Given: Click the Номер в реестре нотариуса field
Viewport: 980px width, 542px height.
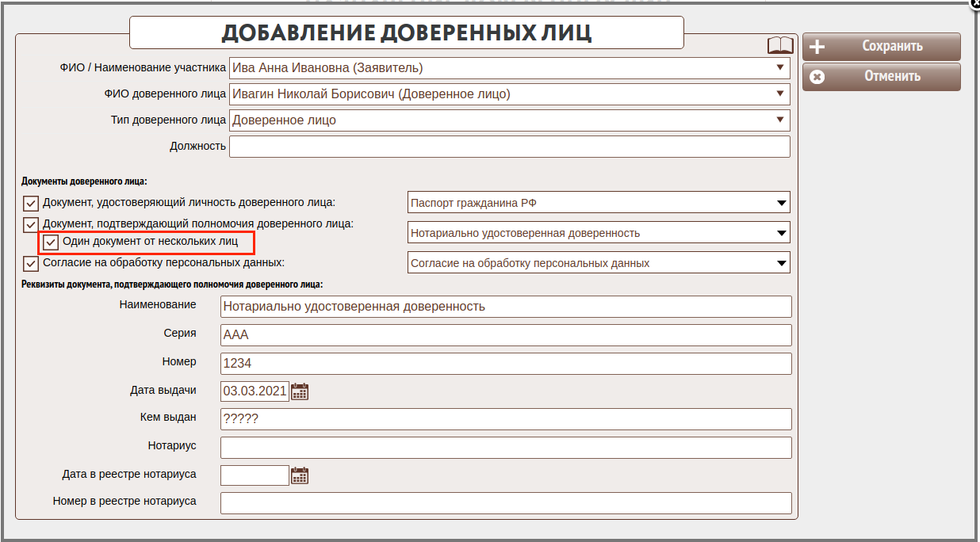Looking at the screenshot, I should [506, 503].
